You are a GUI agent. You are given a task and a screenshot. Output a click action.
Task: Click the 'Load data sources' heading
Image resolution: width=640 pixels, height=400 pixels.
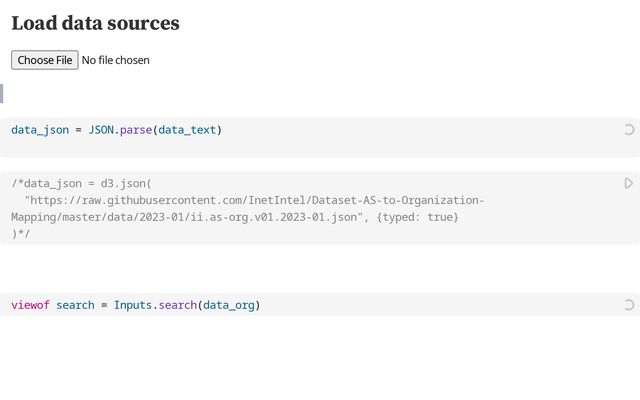coord(95,22)
